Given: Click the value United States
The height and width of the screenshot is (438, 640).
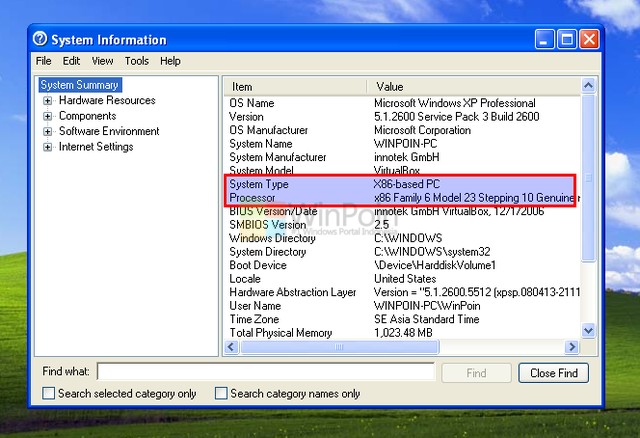Looking at the screenshot, I should pyautogui.click(x=405, y=278).
